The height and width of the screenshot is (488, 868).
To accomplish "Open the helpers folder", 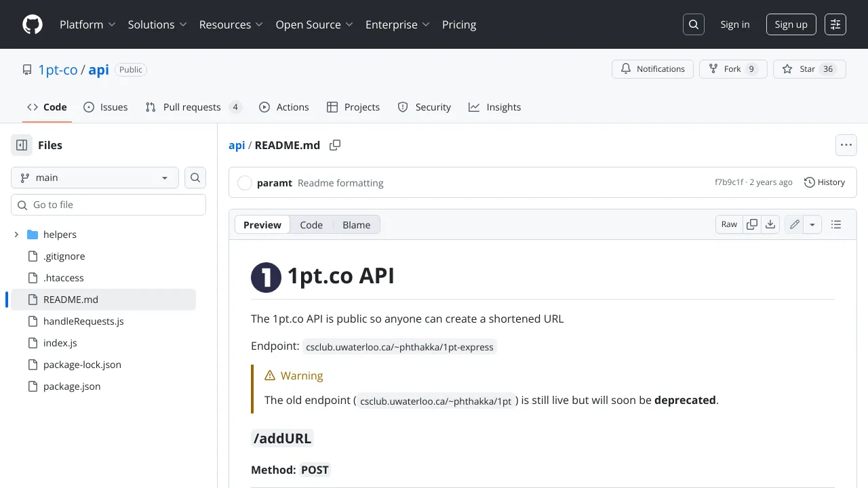I will click(x=60, y=235).
